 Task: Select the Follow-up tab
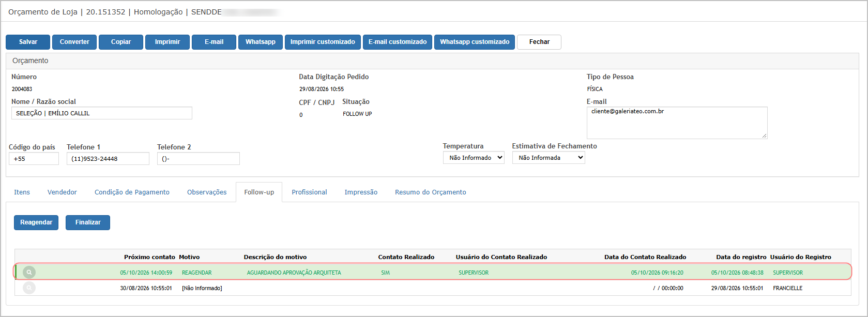pos(259,192)
